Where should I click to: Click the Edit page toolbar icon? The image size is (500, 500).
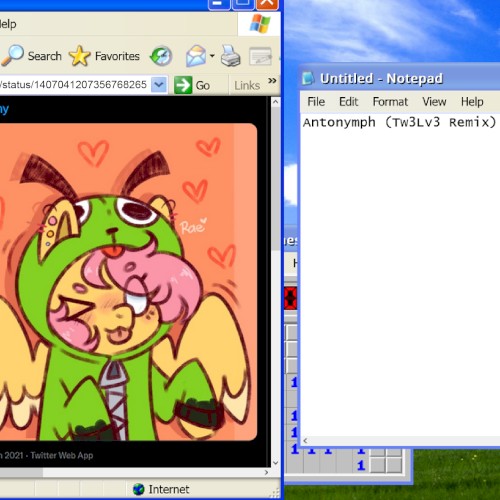pyautogui.click(x=260, y=56)
